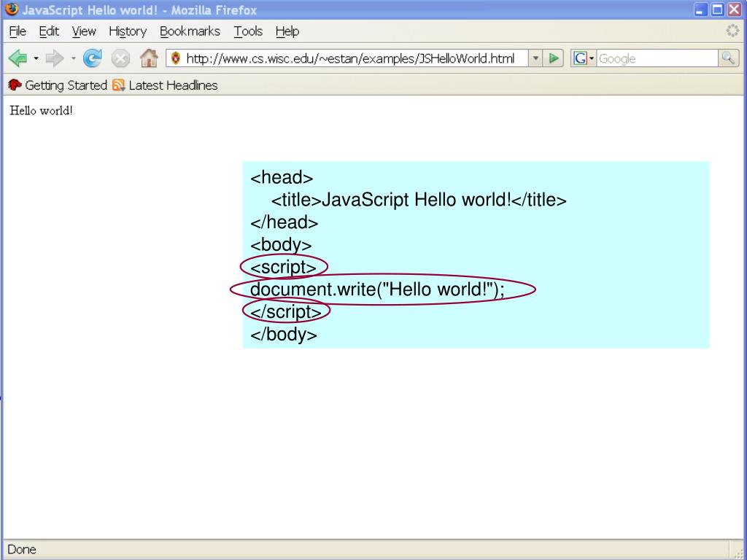Viewport: 747px width, 560px height.
Task: Click the search magnifier button
Action: [x=729, y=58]
